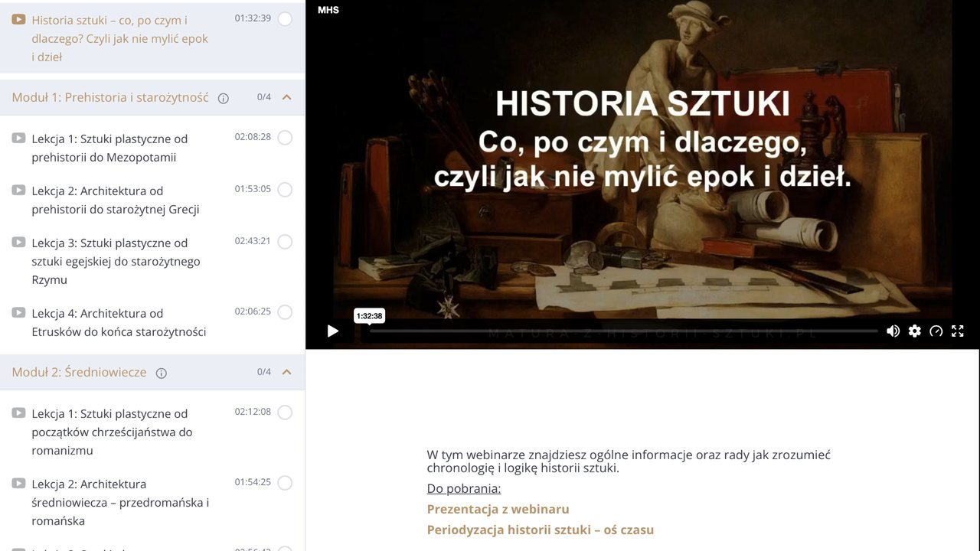Collapse Moduł 2: Średniowiecze section

(x=287, y=372)
